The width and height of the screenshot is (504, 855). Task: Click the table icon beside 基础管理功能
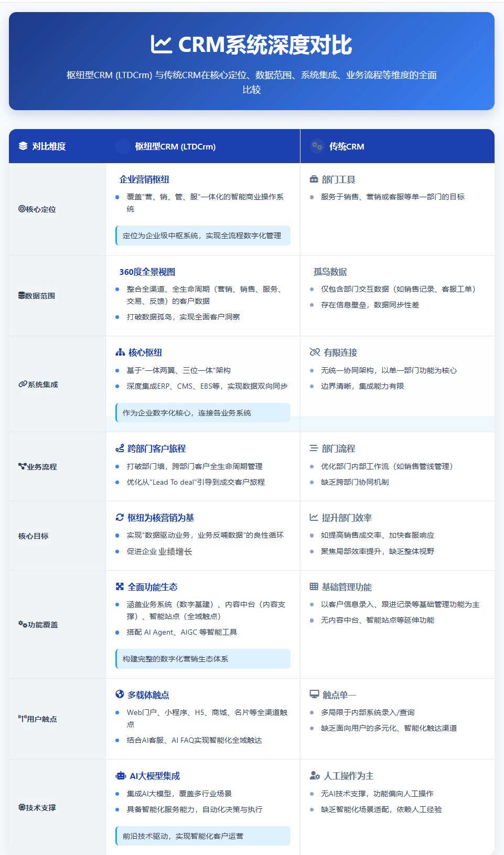314,586
